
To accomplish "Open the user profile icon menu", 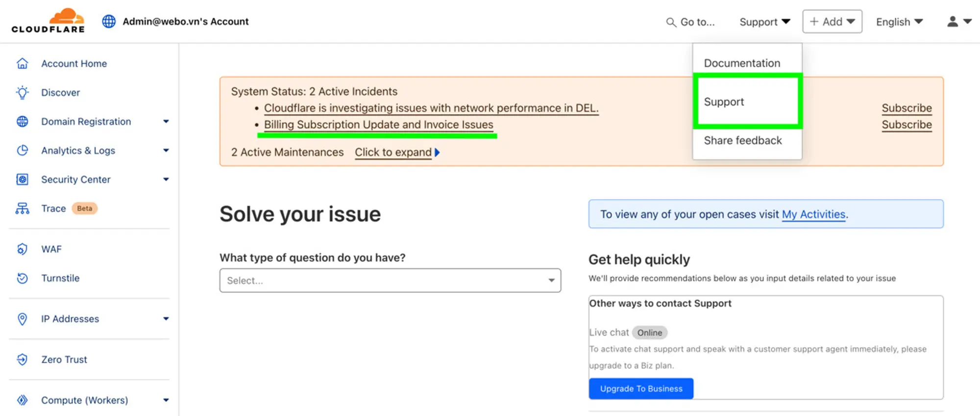I will [959, 22].
